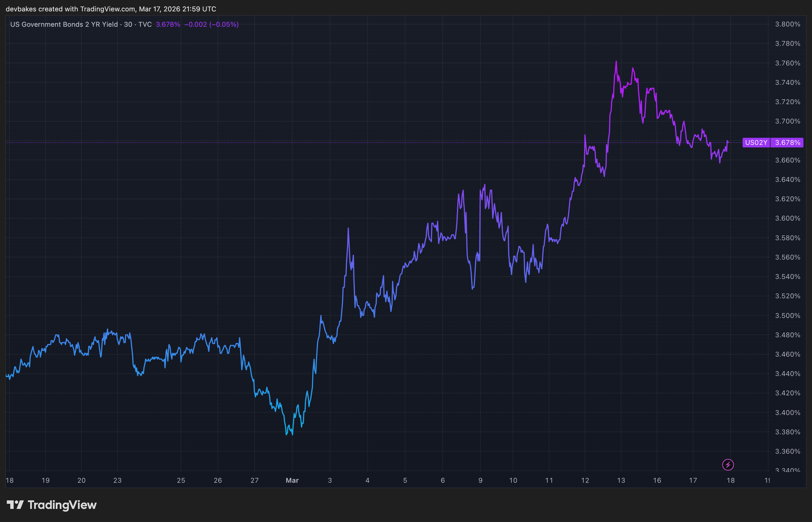Click the 'devbakes created with TradingView.com' header text
Image resolution: width=812 pixels, height=522 pixels.
coord(111,9)
